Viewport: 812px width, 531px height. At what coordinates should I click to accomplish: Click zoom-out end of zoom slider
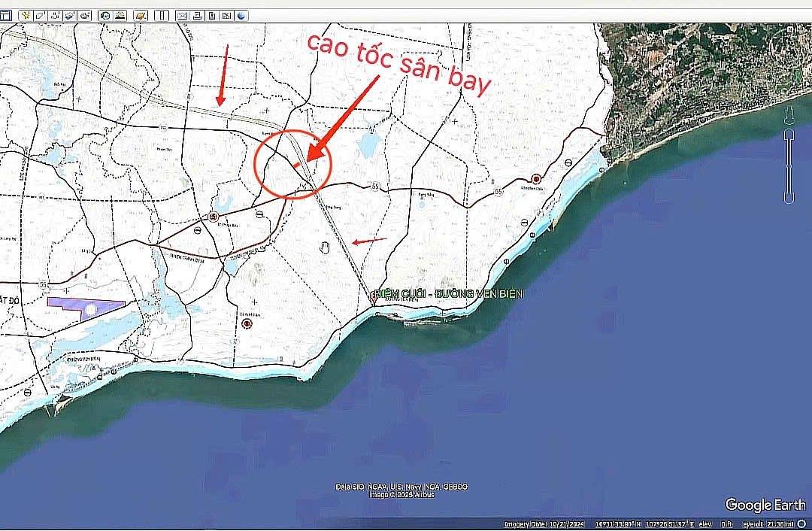click(789, 198)
